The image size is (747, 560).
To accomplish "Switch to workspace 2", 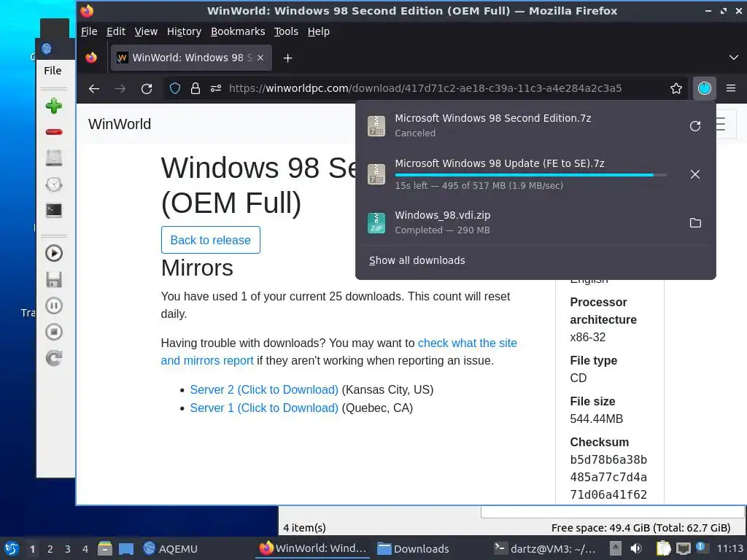I will [50, 549].
